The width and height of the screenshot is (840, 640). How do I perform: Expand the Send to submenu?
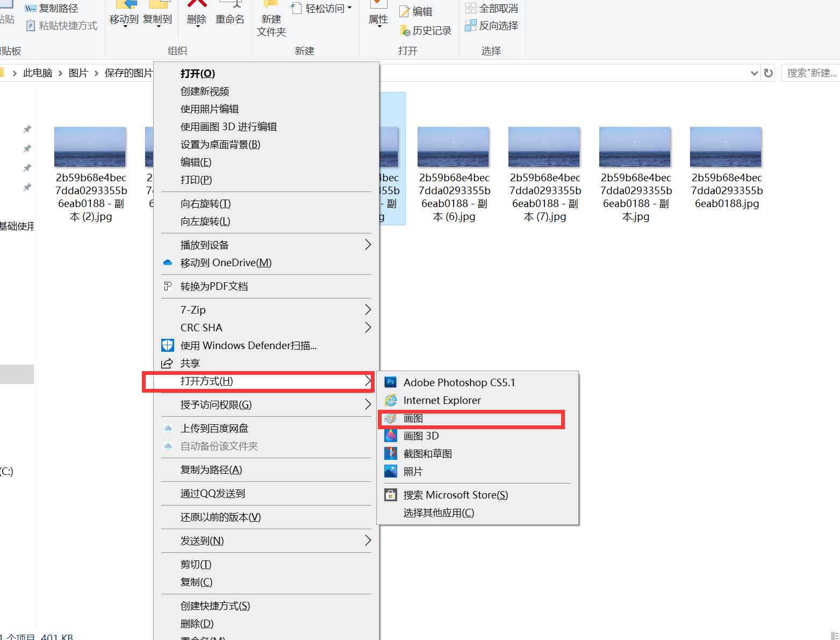click(x=368, y=541)
